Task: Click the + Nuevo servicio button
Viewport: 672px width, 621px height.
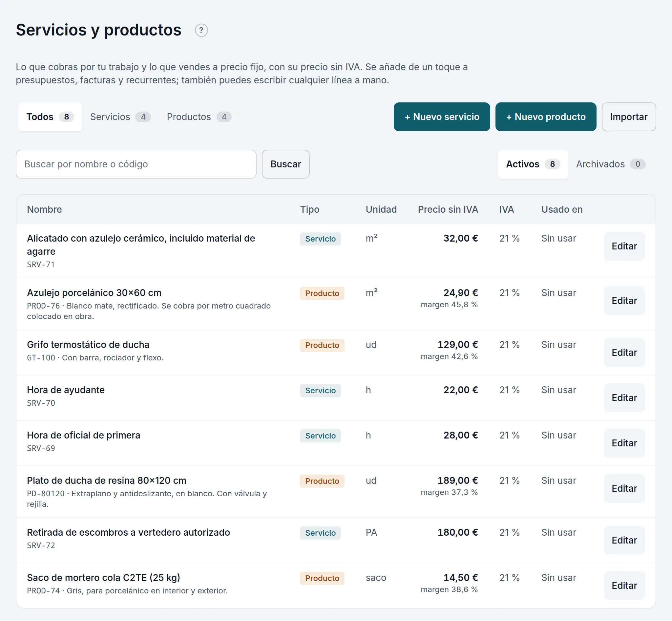Action: click(x=442, y=117)
